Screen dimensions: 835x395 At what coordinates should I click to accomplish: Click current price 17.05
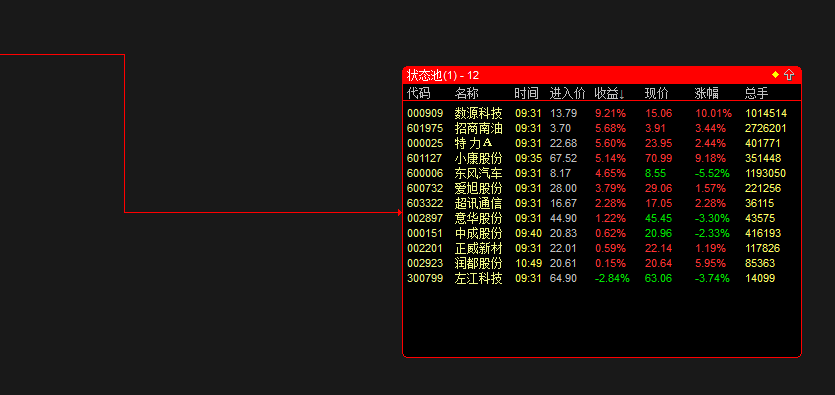[659, 203]
